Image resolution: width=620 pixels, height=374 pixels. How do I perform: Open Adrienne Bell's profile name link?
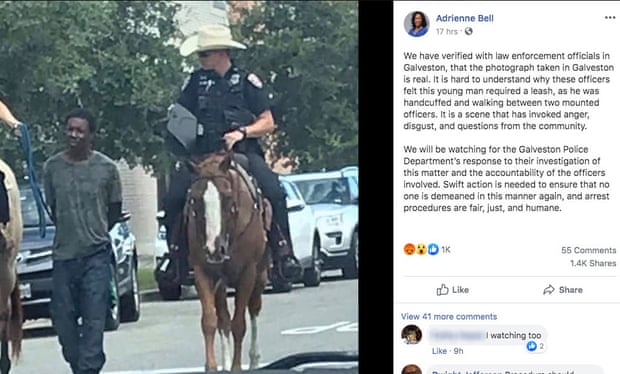pyautogui.click(x=465, y=18)
